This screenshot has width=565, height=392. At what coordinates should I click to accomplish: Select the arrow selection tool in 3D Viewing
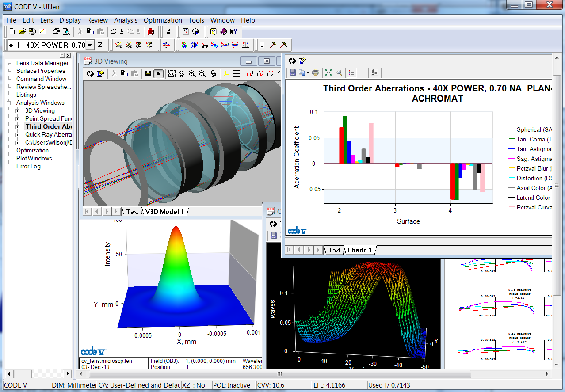[158, 74]
